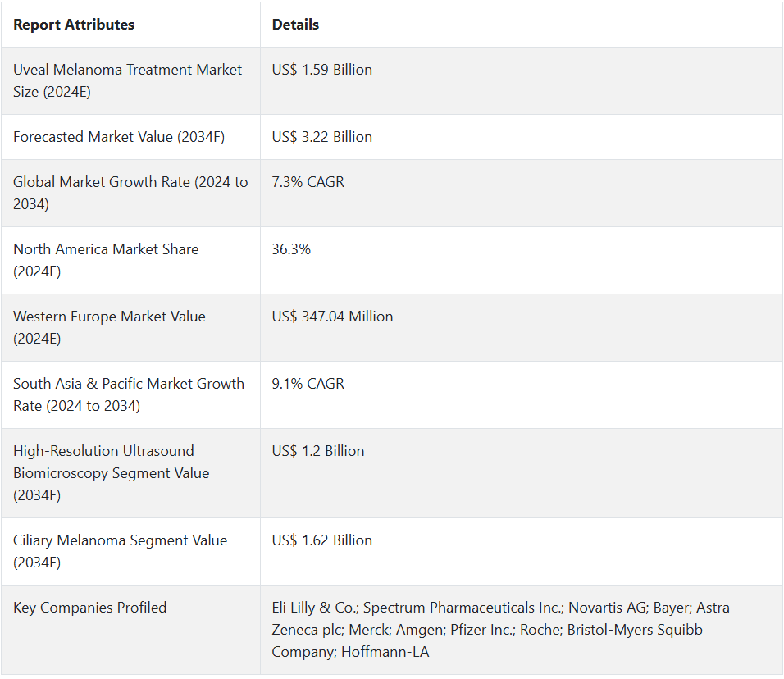This screenshot has width=784, height=679.
Task: Select the 'Western Europe Market Value' cell
Action: [x=109, y=327]
